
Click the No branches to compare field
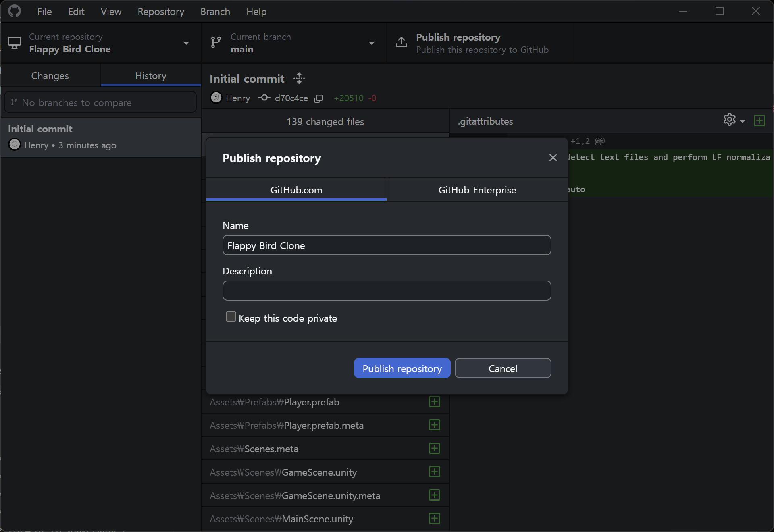click(100, 102)
